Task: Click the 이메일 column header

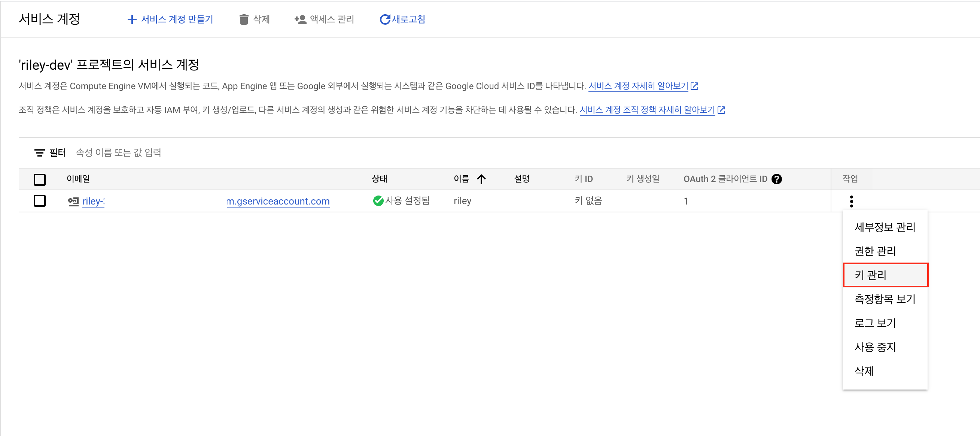Action: (x=78, y=179)
